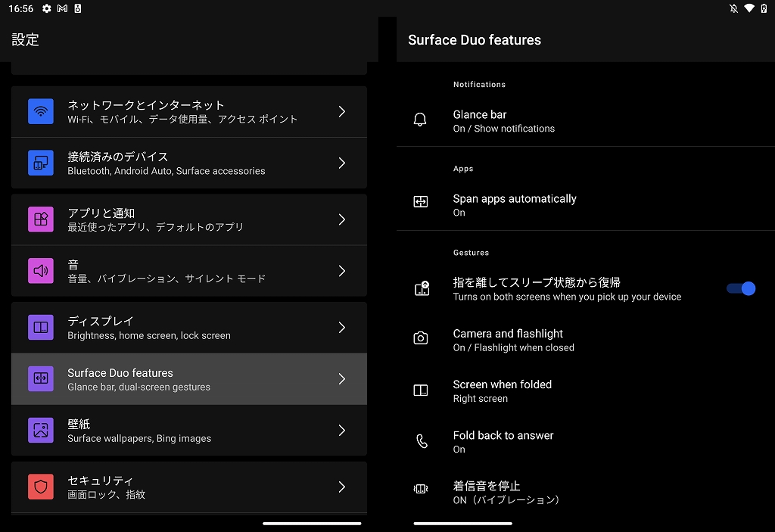This screenshot has height=532, width=775.
Task: Tap the settings gear in status bar
Action: pyautogui.click(x=46, y=8)
